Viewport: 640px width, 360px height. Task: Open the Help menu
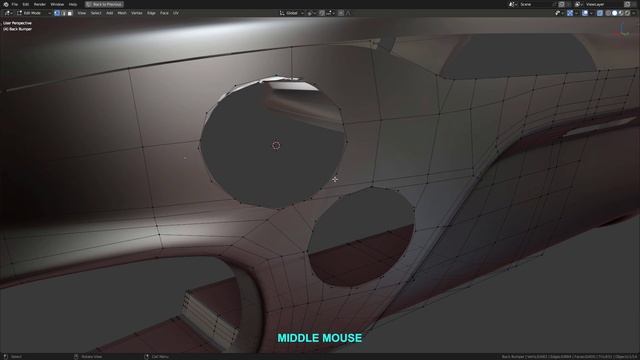73,4
